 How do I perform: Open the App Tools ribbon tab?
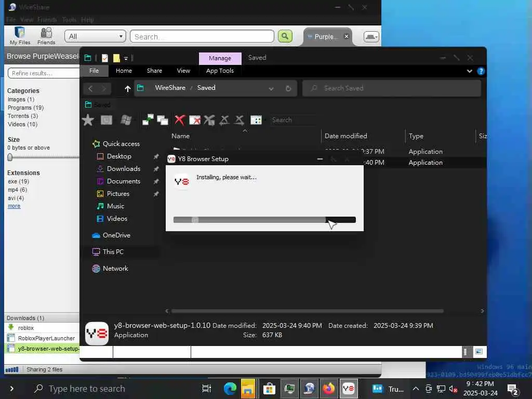point(220,71)
